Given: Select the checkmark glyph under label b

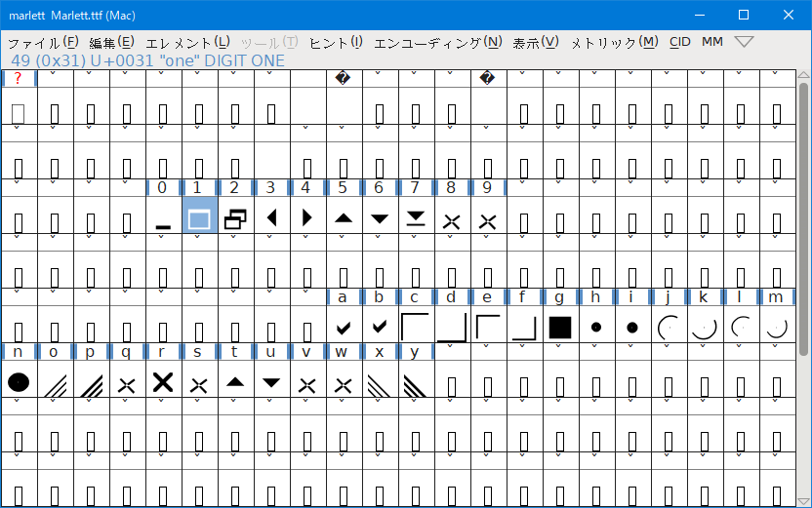Looking at the screenshot, I should pyautogui.click(x=380, y=325).
